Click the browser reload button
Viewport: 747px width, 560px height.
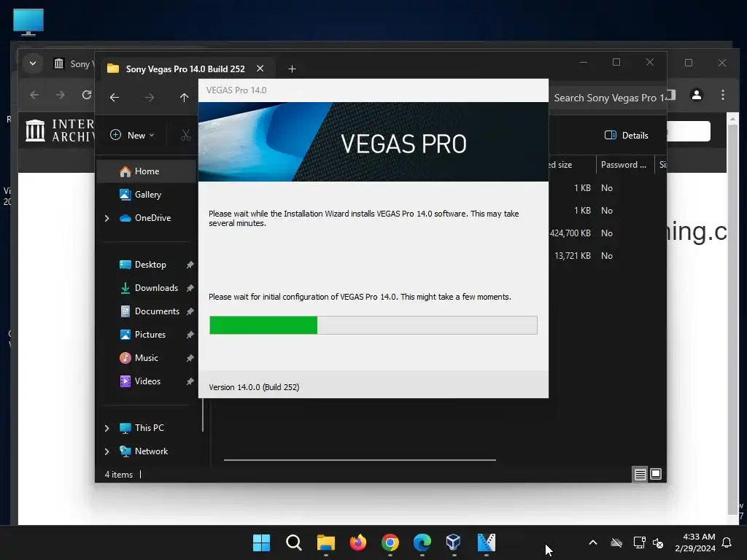(x=87, y=95)
